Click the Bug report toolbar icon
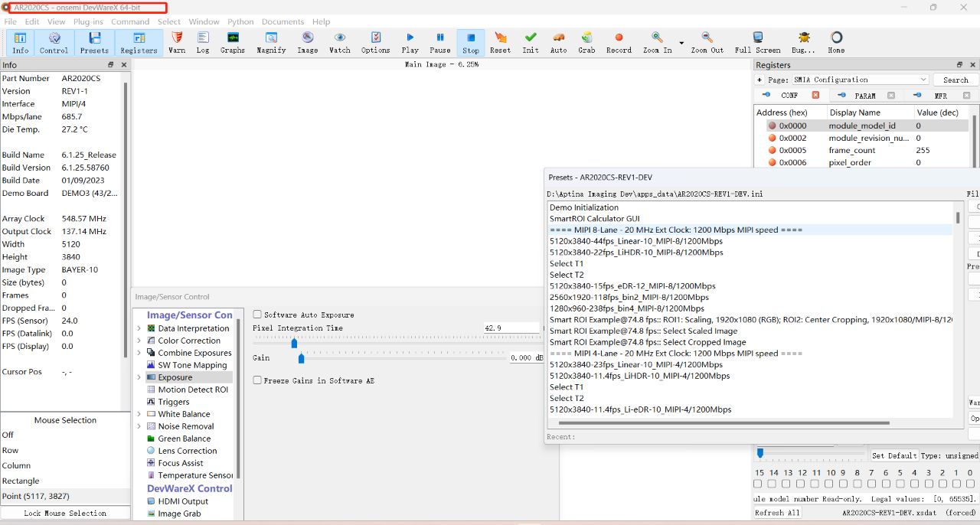 803,42
